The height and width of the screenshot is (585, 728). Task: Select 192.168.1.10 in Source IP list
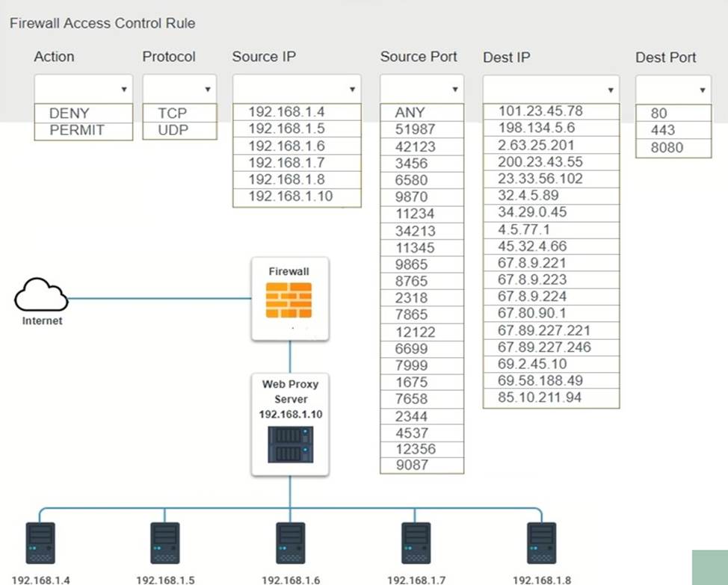coord(290,197)
